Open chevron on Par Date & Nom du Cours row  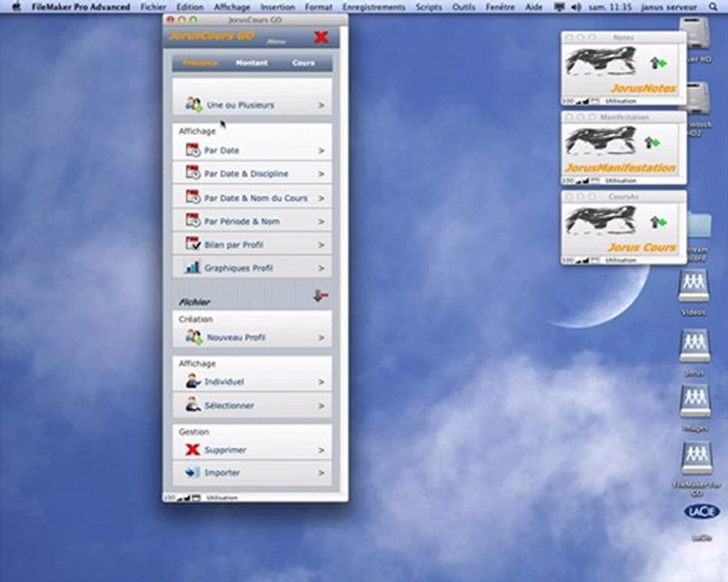tap(321, 198)
